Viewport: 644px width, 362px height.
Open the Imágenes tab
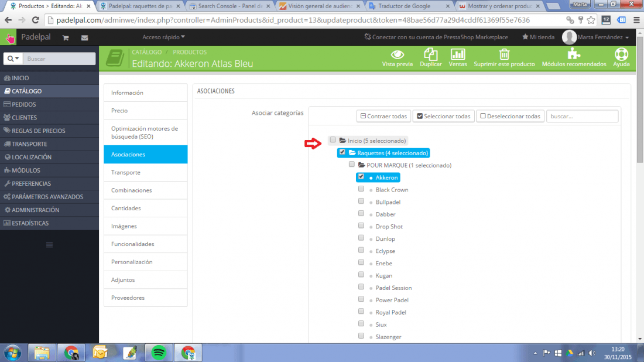pyautogui.click(x=146, y=226)
